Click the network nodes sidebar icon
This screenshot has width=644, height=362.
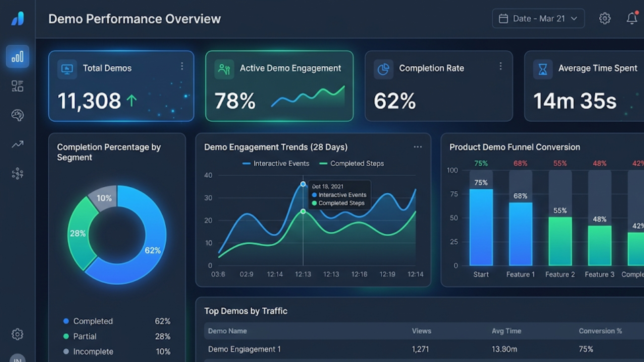coord(17,174)
